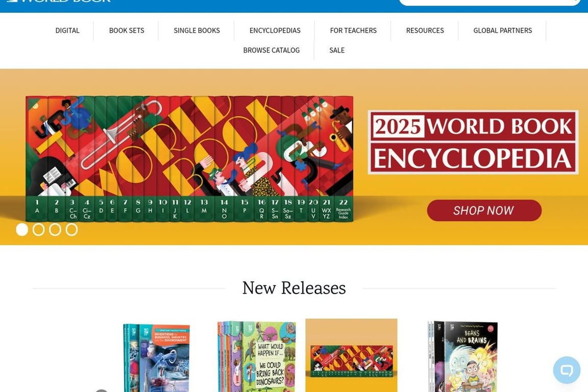
Task: Open the Resources menu item
Action: [x=425, y=31]
